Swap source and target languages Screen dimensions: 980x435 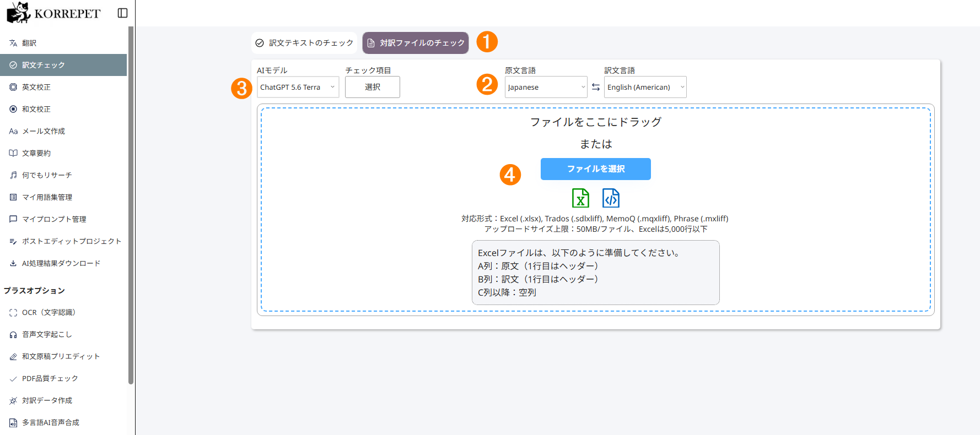pos(596,87)
